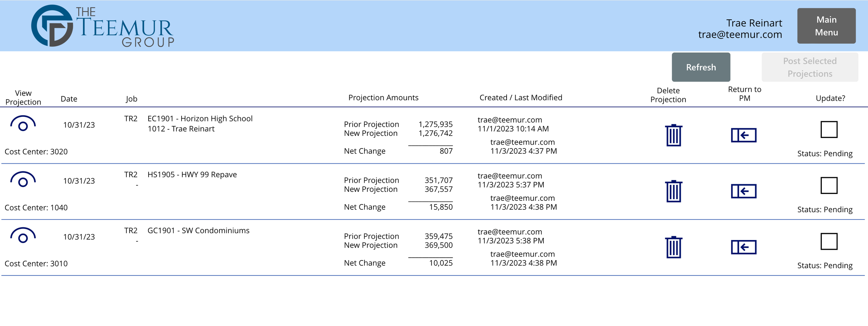Select 'HS1905 - HWY 99 Repave' job name
This screenshot has width=868, height=326.
click(x=192, y=174)
